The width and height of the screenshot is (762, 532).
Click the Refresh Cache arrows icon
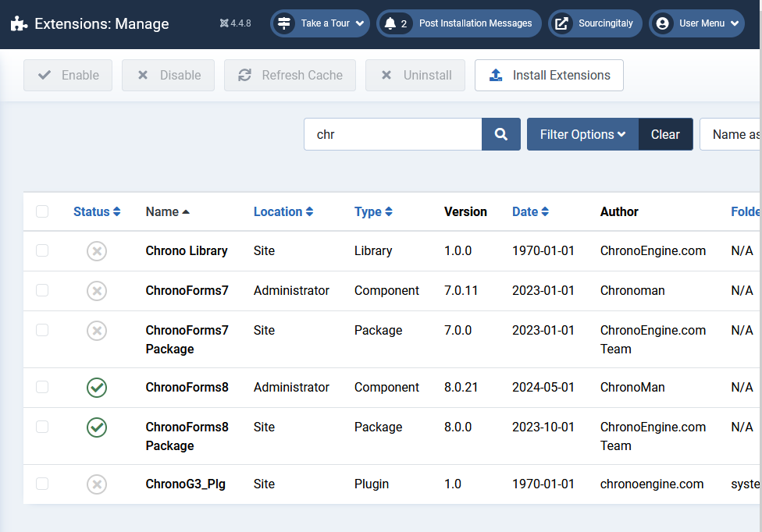click(244, 75)
